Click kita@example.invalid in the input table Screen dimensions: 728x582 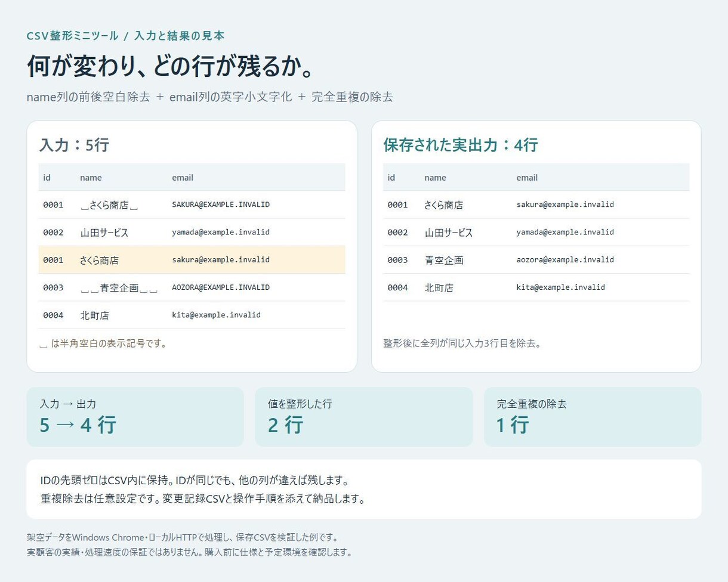click(x=216, y=314)
